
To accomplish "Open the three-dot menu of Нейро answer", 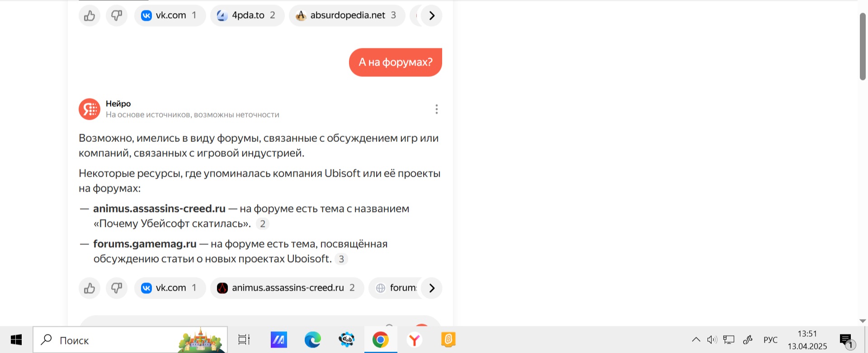I will pos(436,109).
